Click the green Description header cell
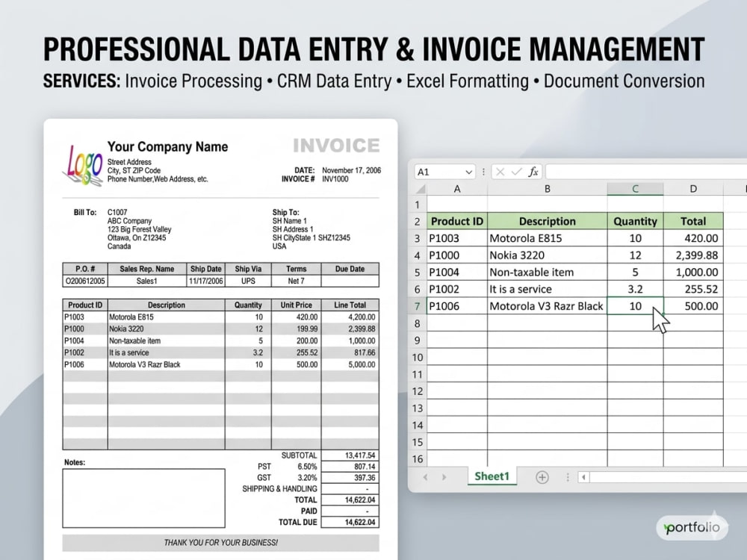Viewport: 747px width, 560px height. 548,221
